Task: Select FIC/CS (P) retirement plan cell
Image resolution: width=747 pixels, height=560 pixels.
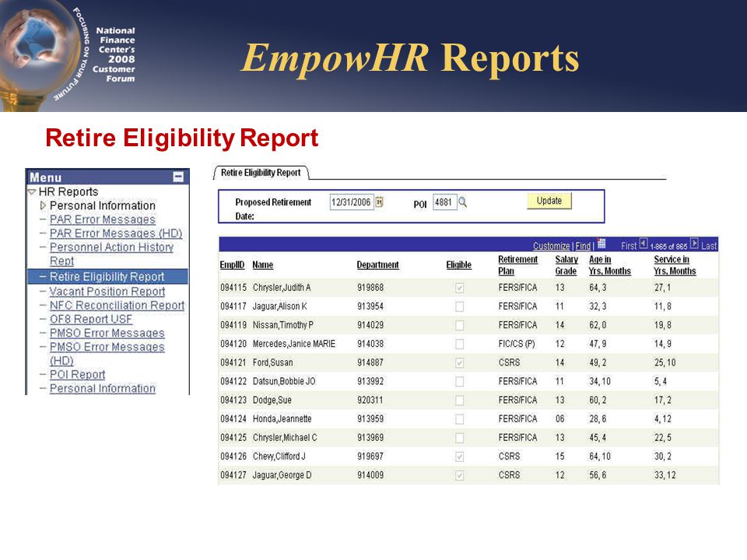Action: coord(517,344)
